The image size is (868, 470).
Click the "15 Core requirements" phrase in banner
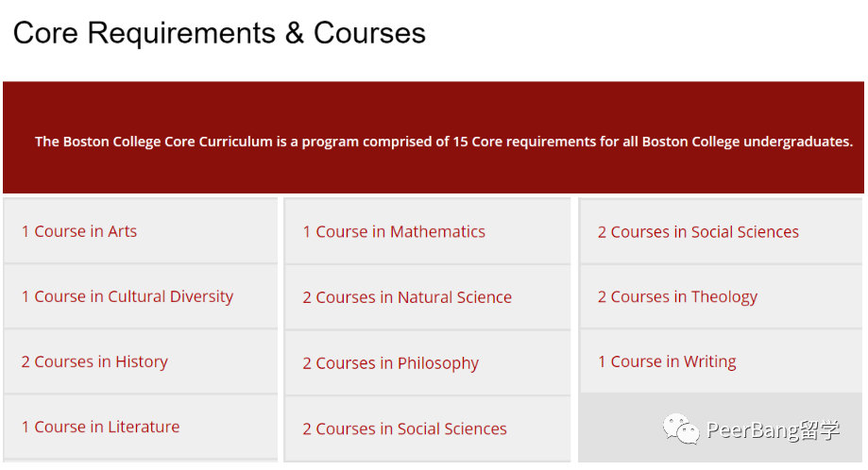coord(523,142)
